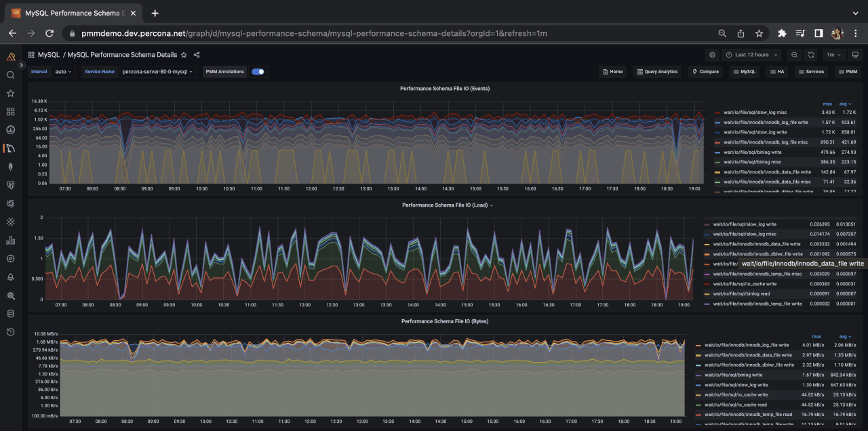Open the Interval auto dropdown
The image size is (868, 431).
[62, 71]
